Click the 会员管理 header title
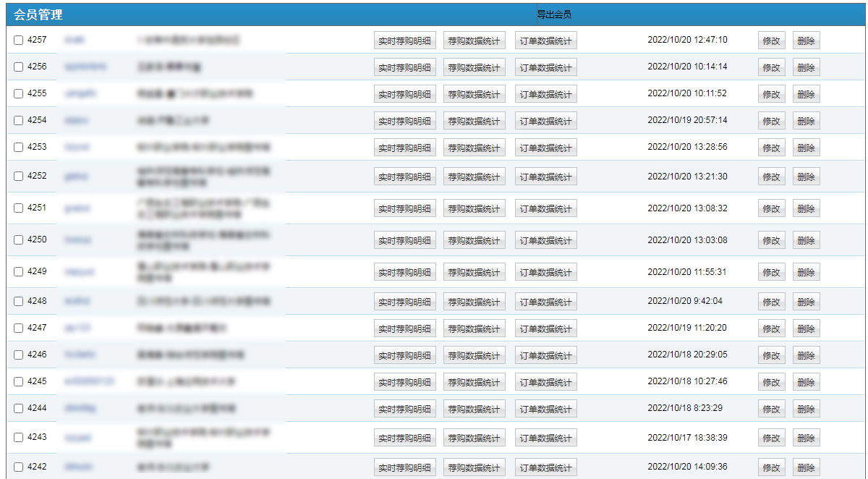Image resolution: width=868 pixels, height=479 pixels. coord(38,14)
